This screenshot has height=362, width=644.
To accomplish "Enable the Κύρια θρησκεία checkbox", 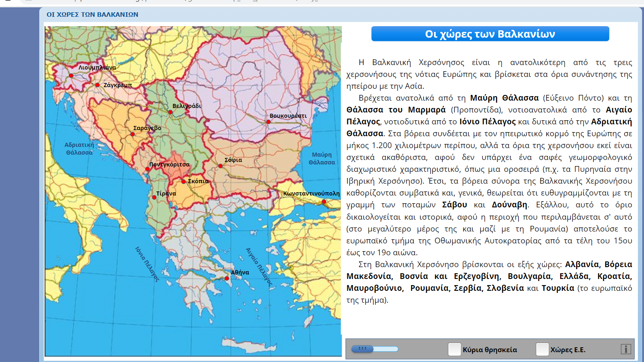I will pos(455,349).
